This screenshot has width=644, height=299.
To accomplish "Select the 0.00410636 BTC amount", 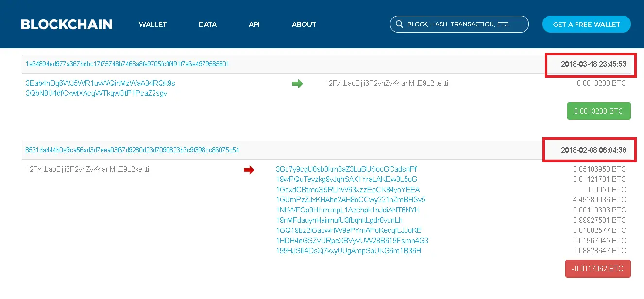I will click(600, 210).
